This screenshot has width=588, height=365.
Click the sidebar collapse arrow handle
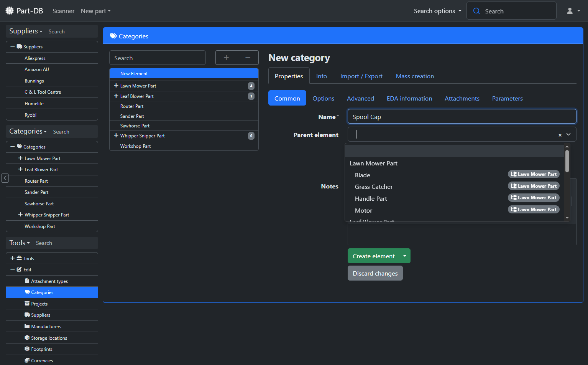pos(5,178)
